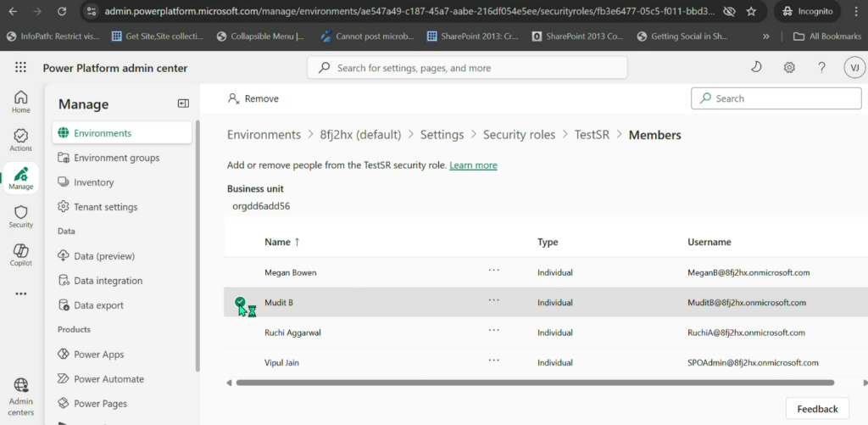
Task: Open the app launcher waffle icon
Action: tap(20, 68)
